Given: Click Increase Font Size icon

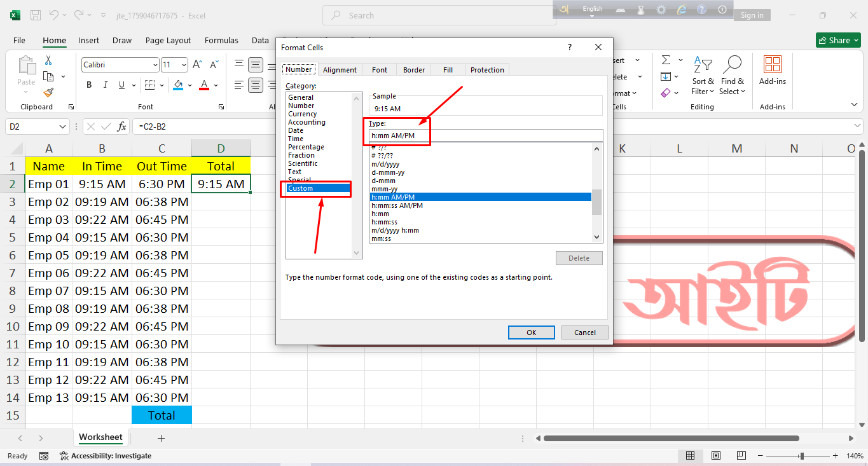Looking at the screenshot, I should click(x=197, y=65).
